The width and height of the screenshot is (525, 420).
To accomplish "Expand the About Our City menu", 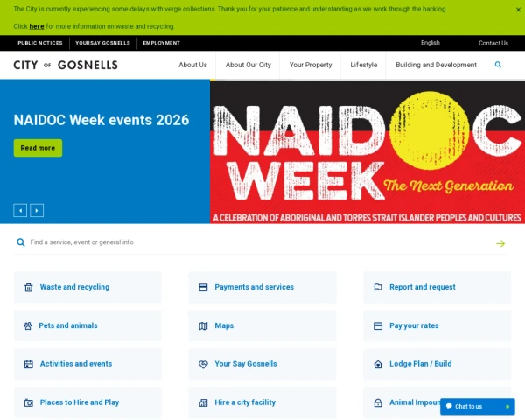I will point(248,65).
